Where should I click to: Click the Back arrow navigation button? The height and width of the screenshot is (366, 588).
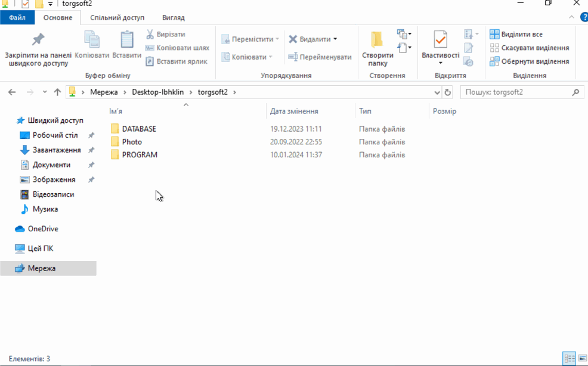point(12,92)
